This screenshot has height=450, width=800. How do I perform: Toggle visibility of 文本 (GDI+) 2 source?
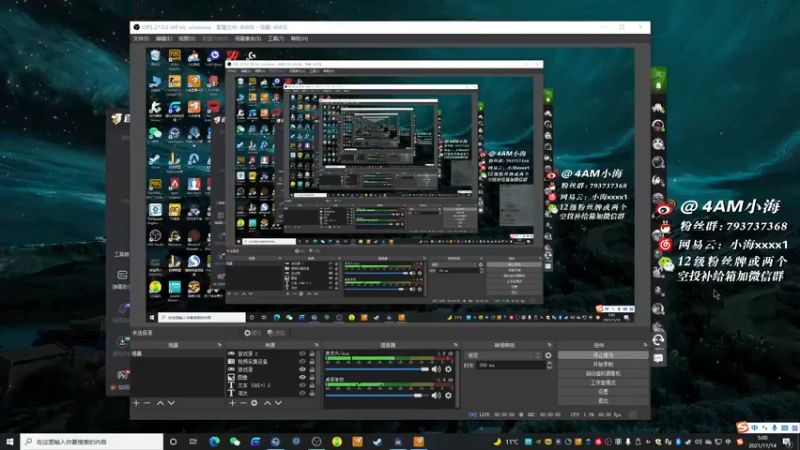coord(303,385)
